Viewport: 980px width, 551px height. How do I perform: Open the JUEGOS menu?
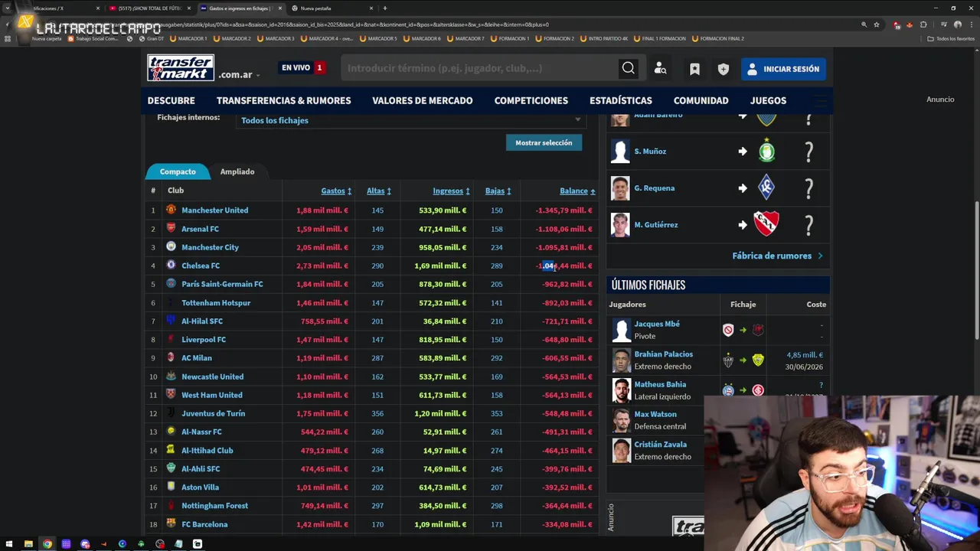pos(768,100)
